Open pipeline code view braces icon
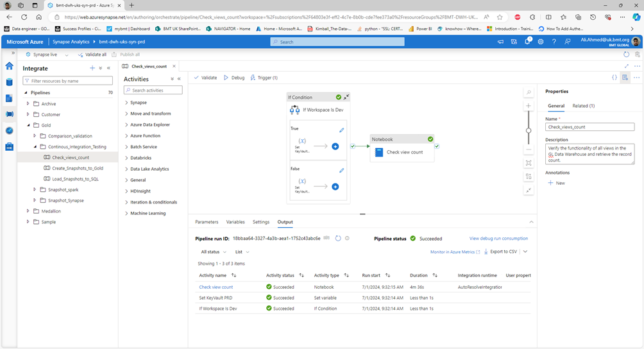The height and width of the screenshot is (349, 644). (x=614, y=78)
